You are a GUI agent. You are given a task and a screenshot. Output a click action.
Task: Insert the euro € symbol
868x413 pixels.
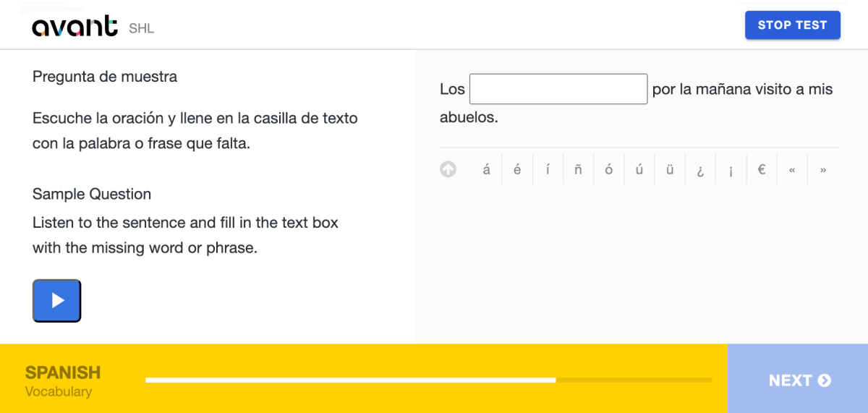click(x=762, y=169)
